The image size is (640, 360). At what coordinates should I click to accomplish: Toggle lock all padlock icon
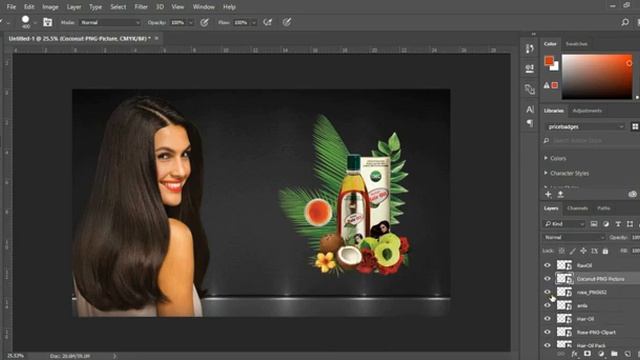605,251
